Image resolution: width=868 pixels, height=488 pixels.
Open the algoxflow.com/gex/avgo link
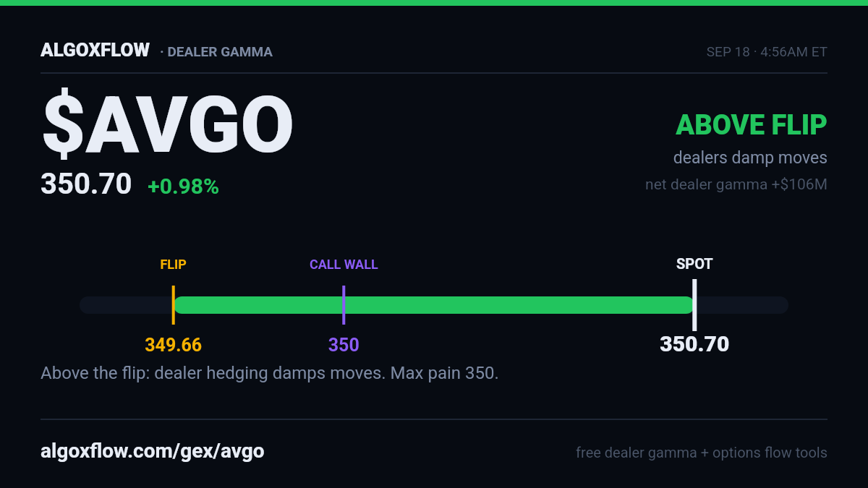click(x=153, y=452)
